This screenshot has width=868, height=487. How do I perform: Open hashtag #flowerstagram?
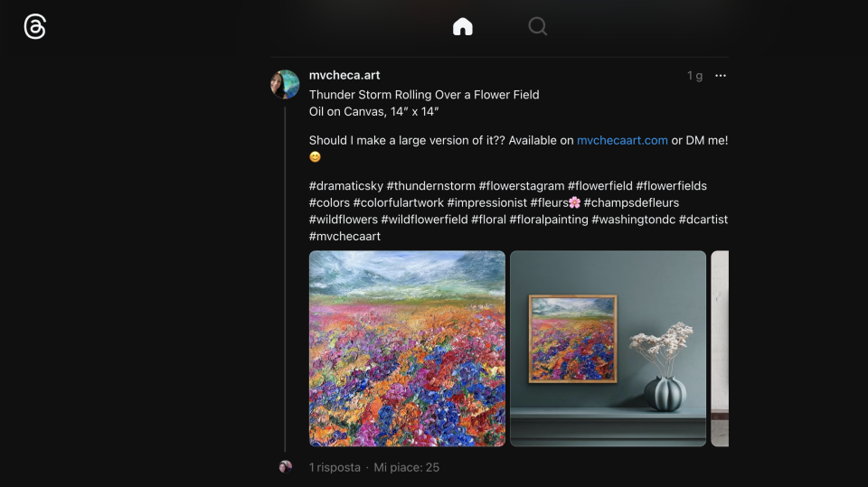coord(522,186)
